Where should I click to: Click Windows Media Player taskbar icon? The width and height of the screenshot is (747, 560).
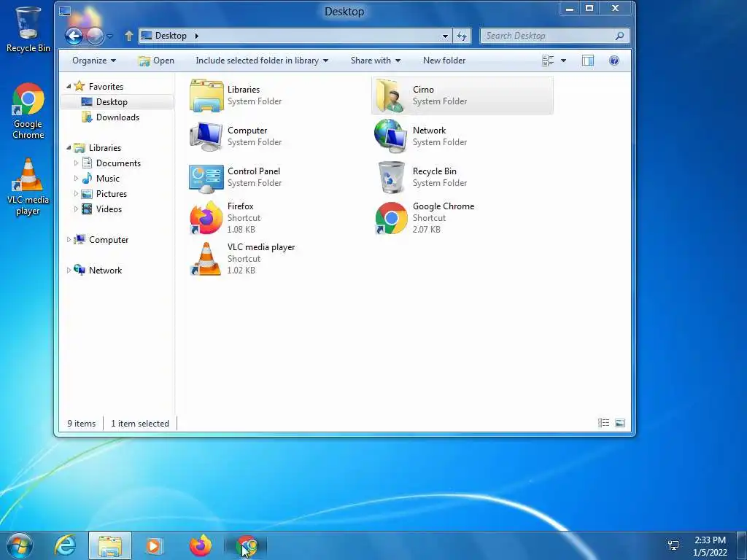153,545
